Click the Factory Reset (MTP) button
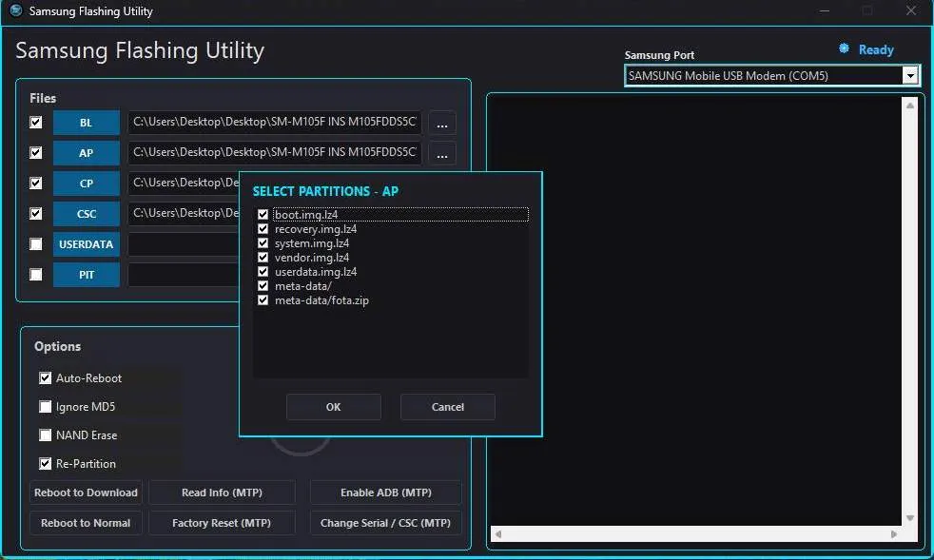934x560 pixels. tap(222, 523)
